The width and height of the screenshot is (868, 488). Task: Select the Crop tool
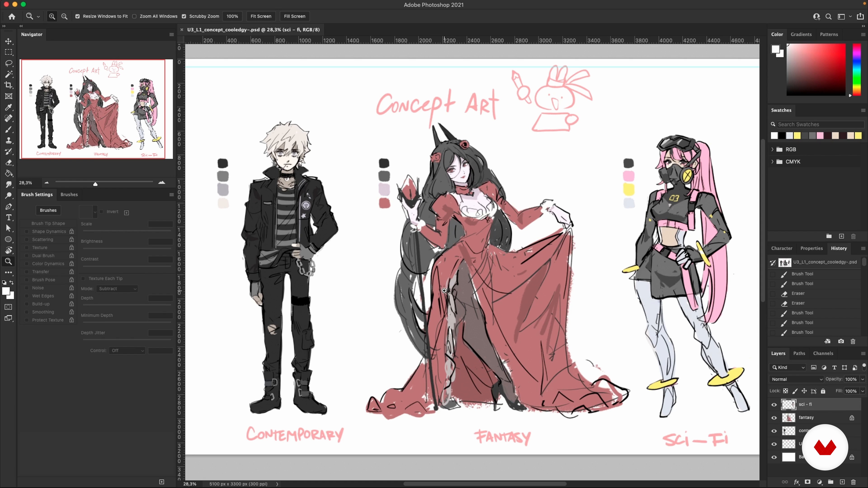click(8, 85)
